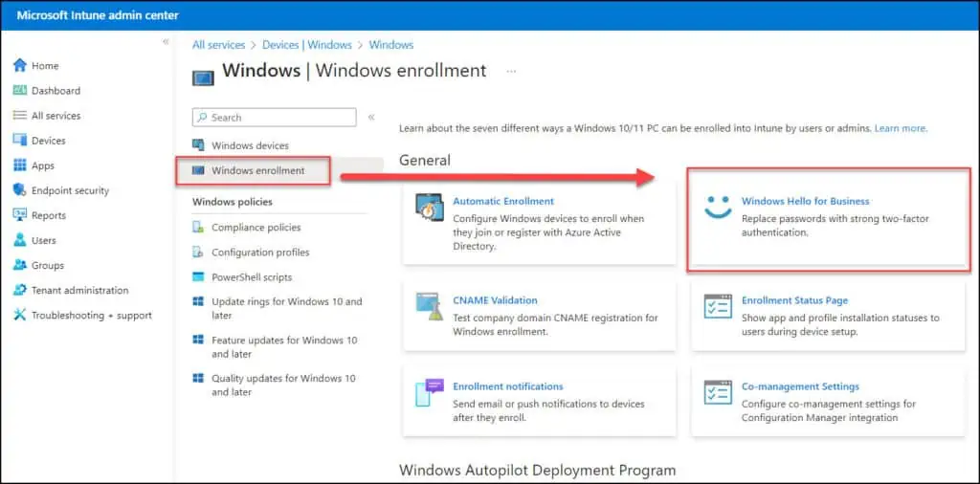The height and width of the screenshot is (484, 980).
Task: Click 'Configure Windows devices to enroll' description
Action: pos(548,232)
